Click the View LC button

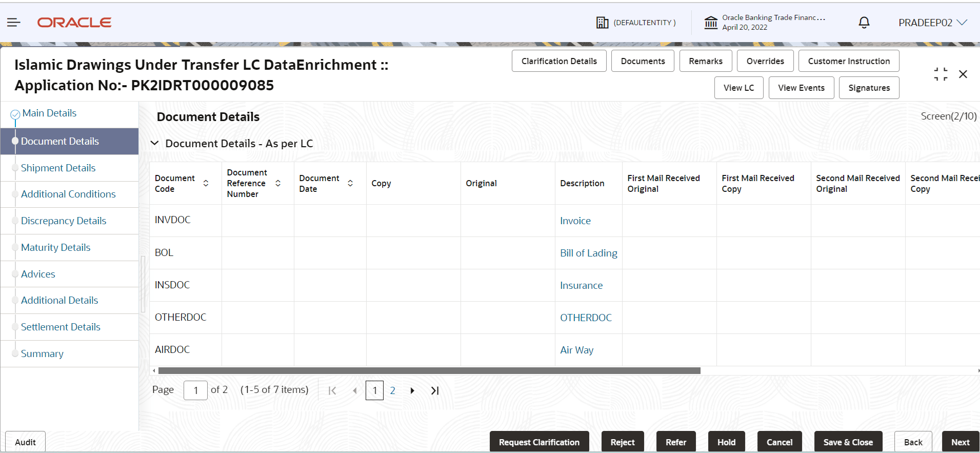coord(739,88)
